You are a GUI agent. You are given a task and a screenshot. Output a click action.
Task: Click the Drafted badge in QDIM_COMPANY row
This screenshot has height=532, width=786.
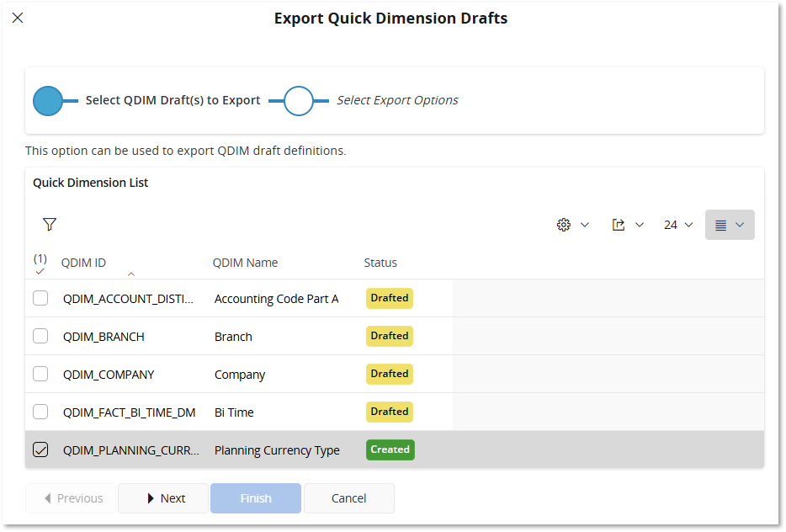pos(390,374)
